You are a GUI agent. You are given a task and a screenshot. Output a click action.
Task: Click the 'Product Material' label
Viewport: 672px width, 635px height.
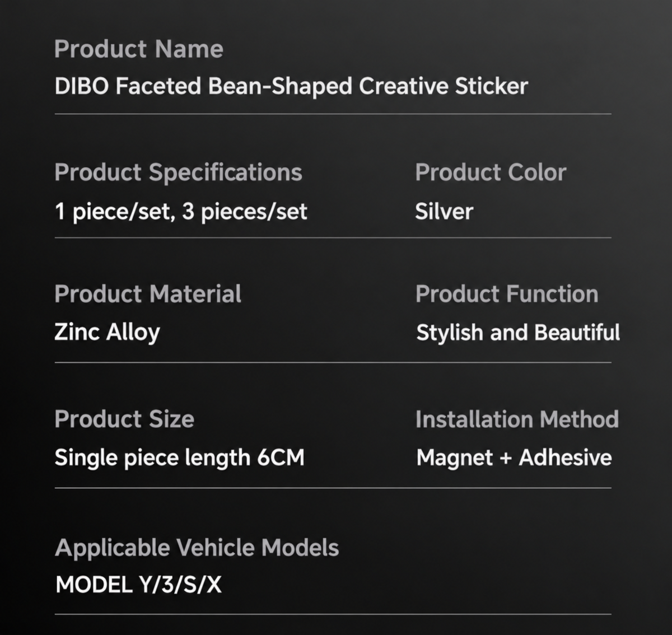[x=148, y=294]
